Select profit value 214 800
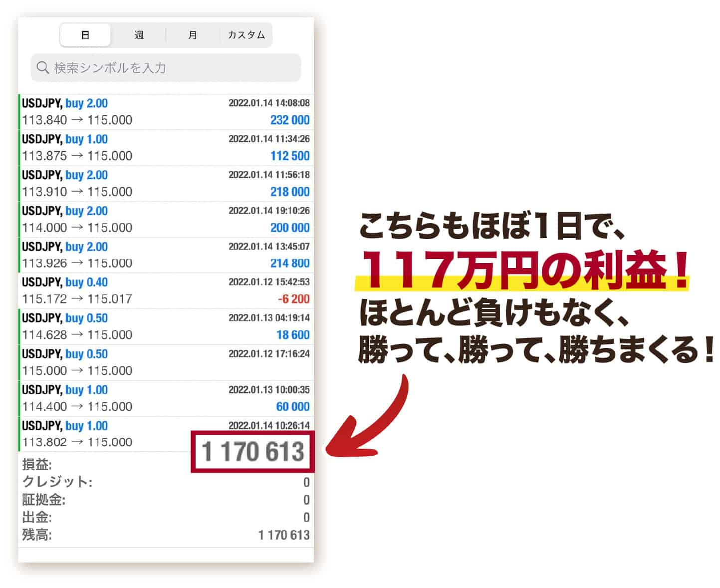This screenshot has width=720, height=588. tap(290, 263)
